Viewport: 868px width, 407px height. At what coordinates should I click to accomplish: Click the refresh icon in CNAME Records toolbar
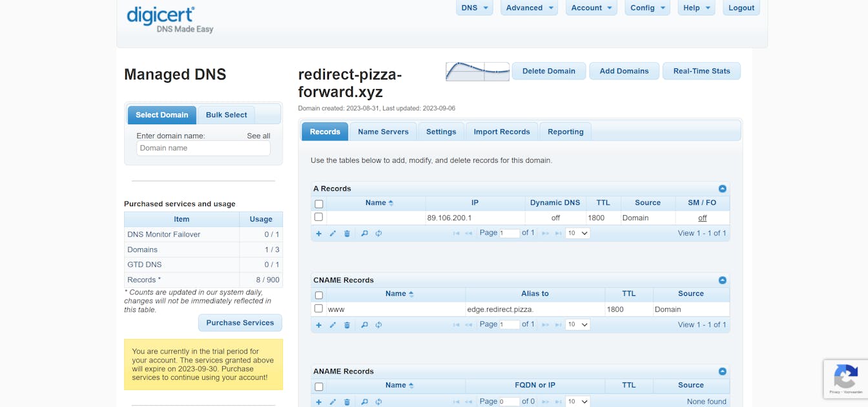[378, 325]
